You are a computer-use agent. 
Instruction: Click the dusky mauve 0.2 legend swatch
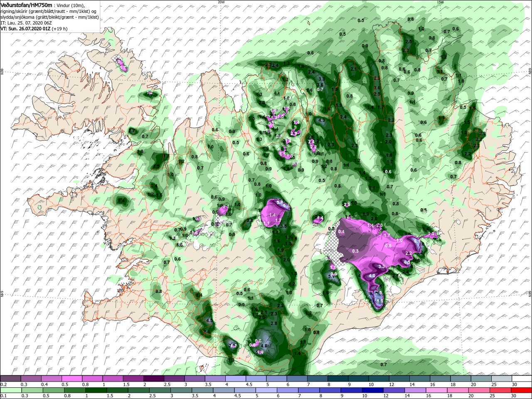(10, 379)
